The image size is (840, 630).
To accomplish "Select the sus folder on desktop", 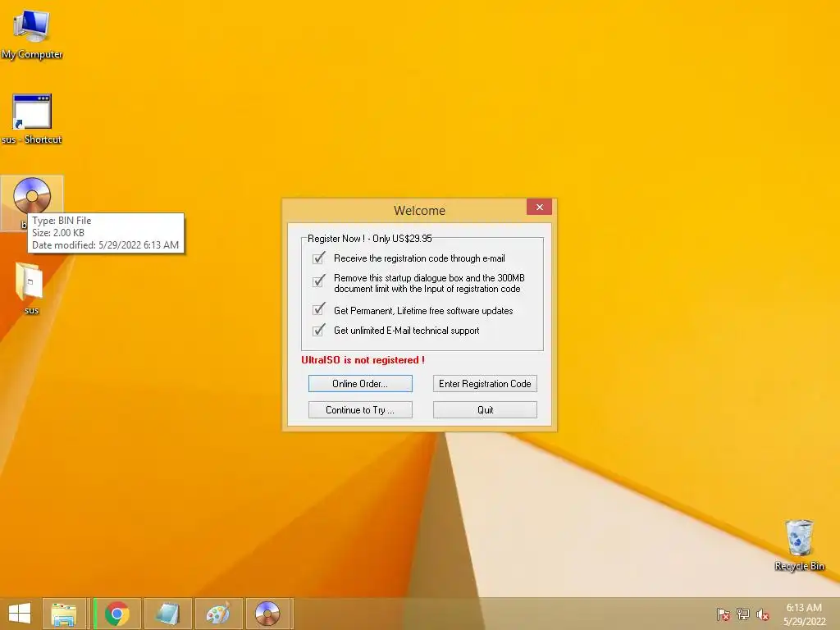I will 30,288.
